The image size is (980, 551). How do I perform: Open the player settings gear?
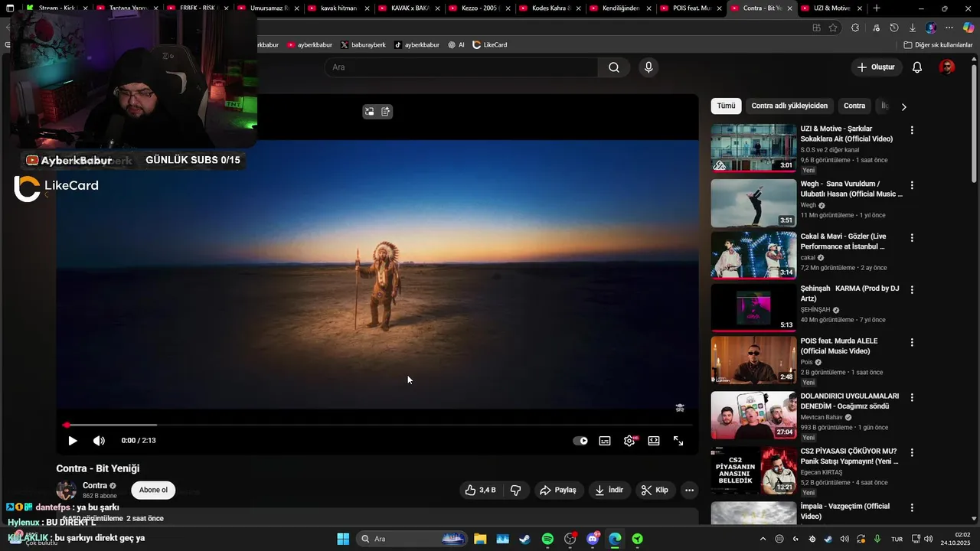[629, 441]
